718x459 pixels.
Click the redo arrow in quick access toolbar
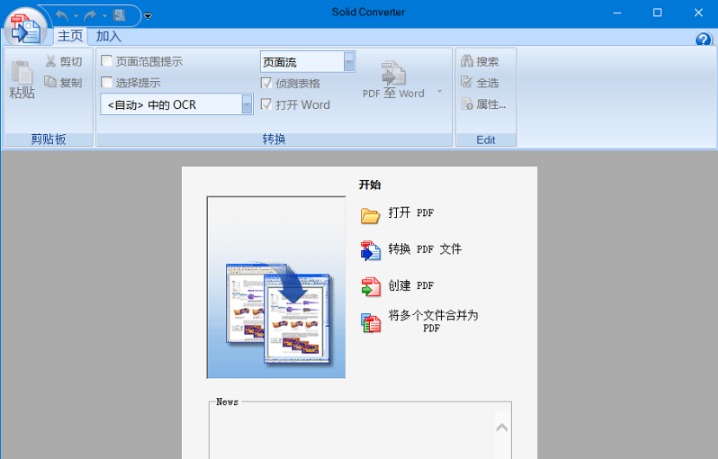pos(91,16)
